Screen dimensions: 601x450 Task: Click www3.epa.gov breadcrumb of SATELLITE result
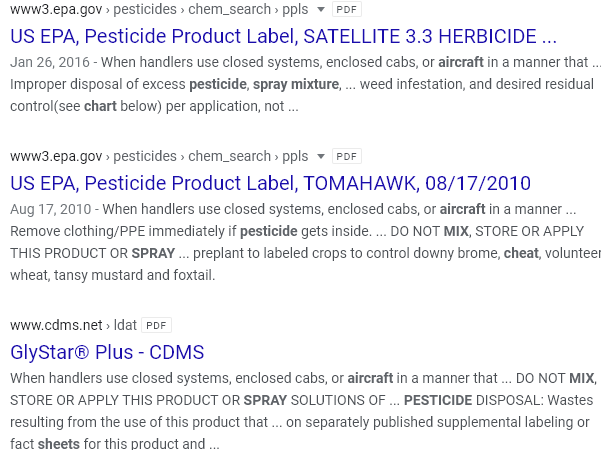pos(56,10)
